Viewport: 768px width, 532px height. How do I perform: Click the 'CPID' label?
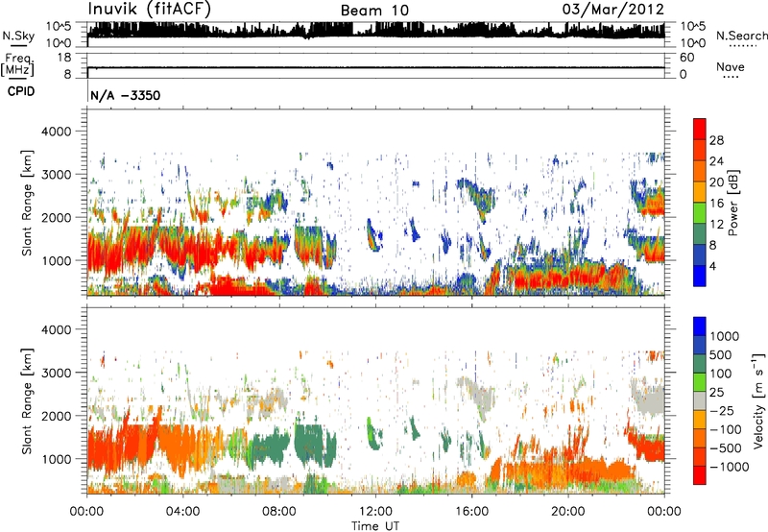[x=21, y=91]
